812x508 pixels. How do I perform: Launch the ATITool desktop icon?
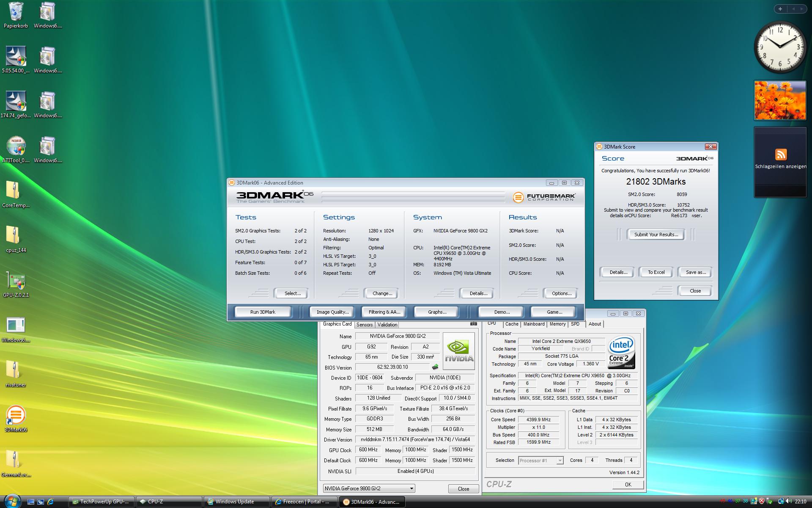click(16, 149)
